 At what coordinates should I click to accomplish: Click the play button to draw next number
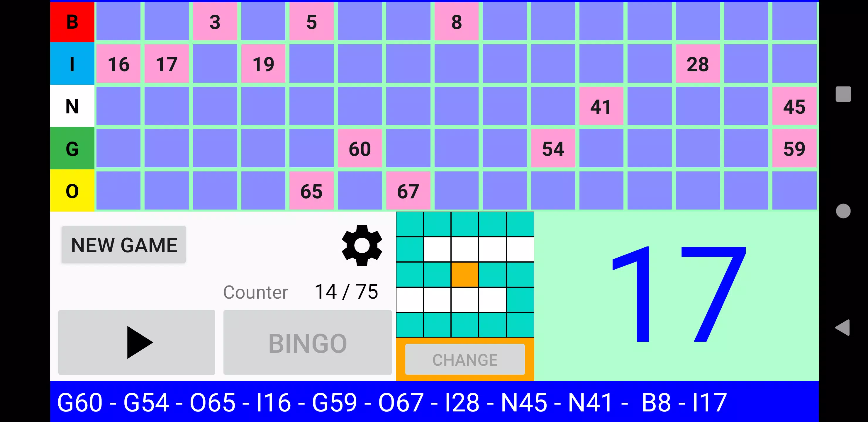(137, 342)
